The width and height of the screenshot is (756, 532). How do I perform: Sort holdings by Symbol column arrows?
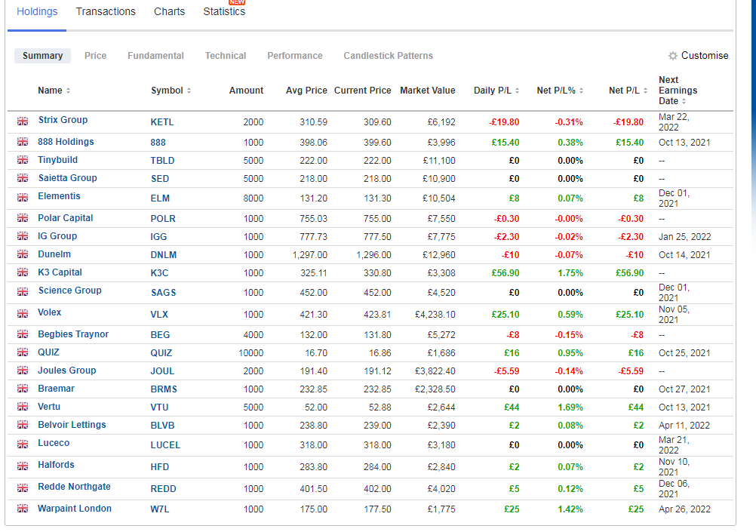point(189,91)
